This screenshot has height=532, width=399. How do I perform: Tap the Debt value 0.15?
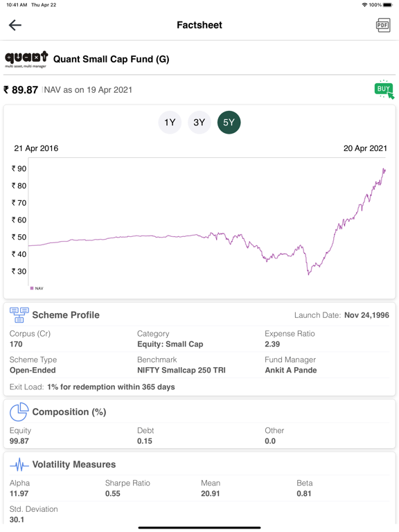pyautogui.click(x=145, y=441)
